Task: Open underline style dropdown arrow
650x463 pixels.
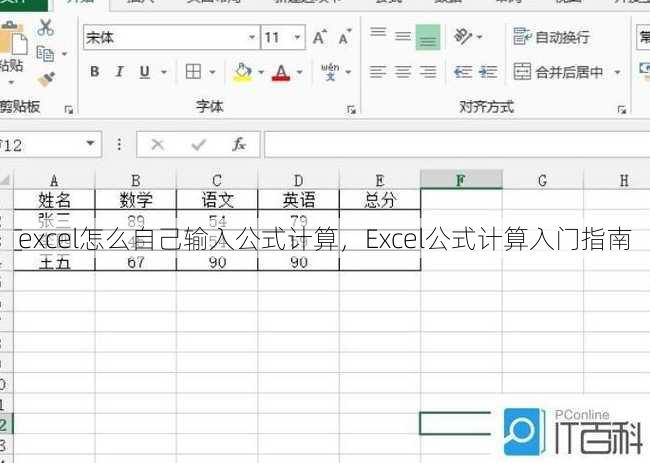Action: pyautogui.click(x=164, y=72)
